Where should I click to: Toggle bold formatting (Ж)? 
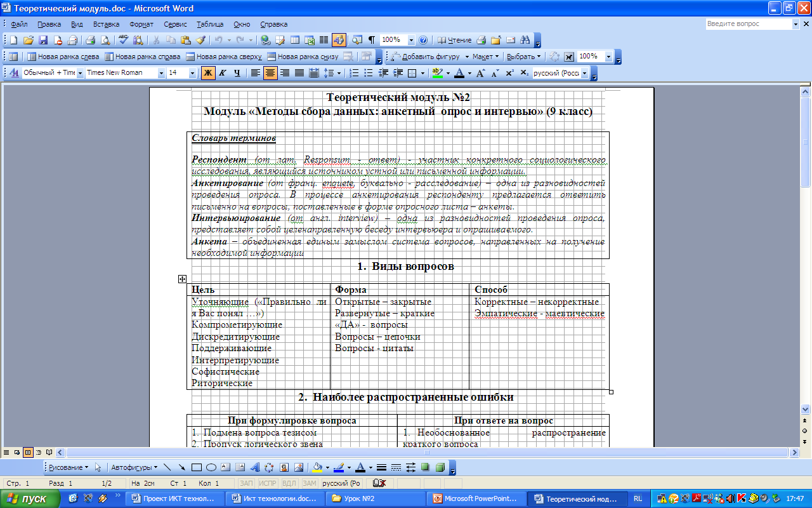(207, 73)
